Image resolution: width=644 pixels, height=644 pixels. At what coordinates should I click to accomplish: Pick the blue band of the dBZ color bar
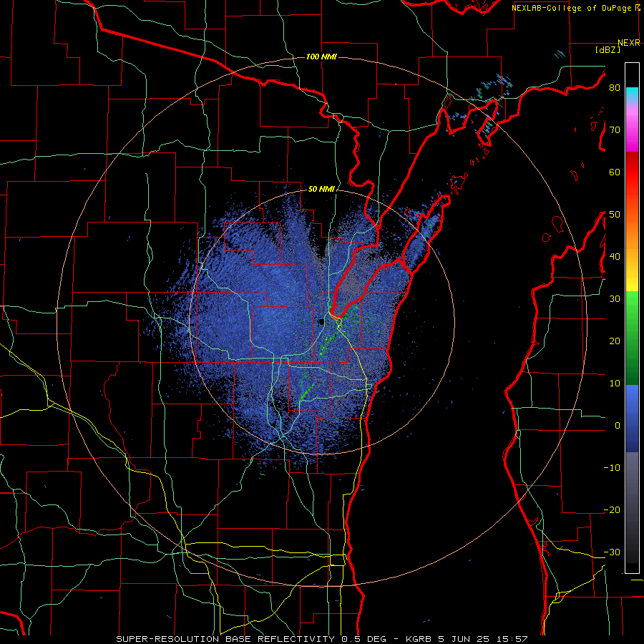[x=632, y=419]
